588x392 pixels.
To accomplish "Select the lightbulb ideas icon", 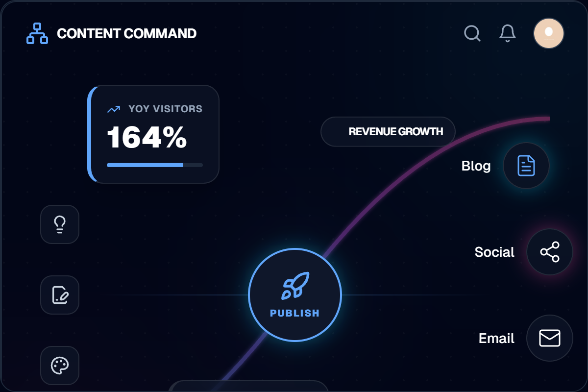I will tap(60, 224).
